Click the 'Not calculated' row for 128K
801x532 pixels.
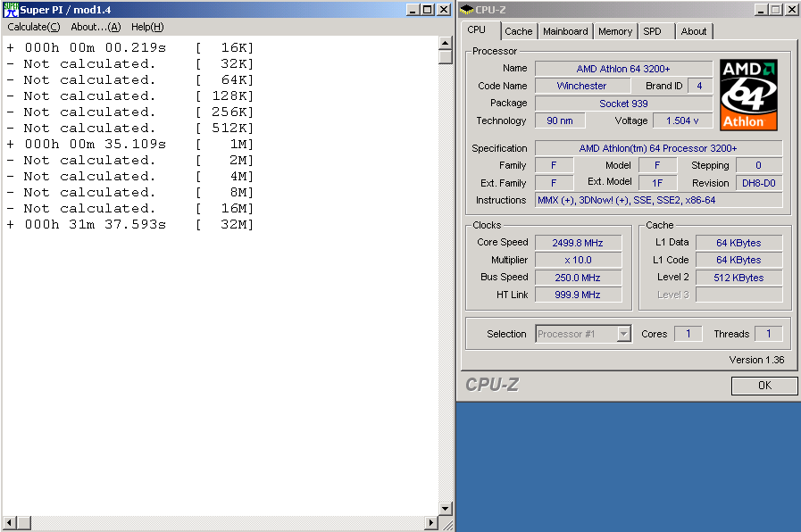tap(130, 96)
